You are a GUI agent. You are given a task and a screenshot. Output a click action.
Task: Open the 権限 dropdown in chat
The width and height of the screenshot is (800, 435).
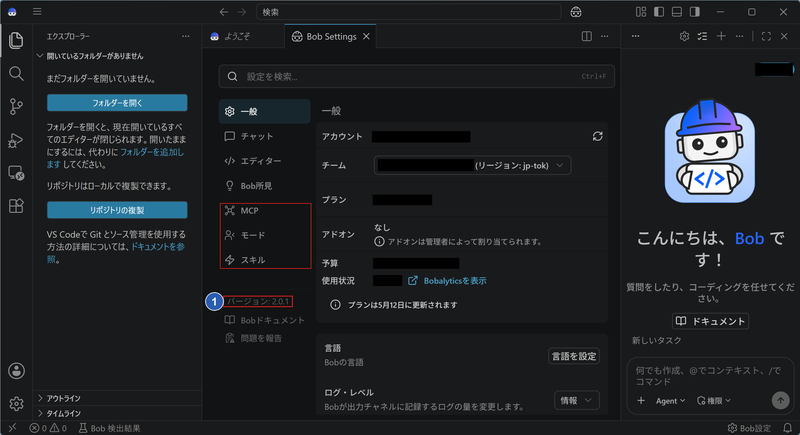[x=714, y=401]
